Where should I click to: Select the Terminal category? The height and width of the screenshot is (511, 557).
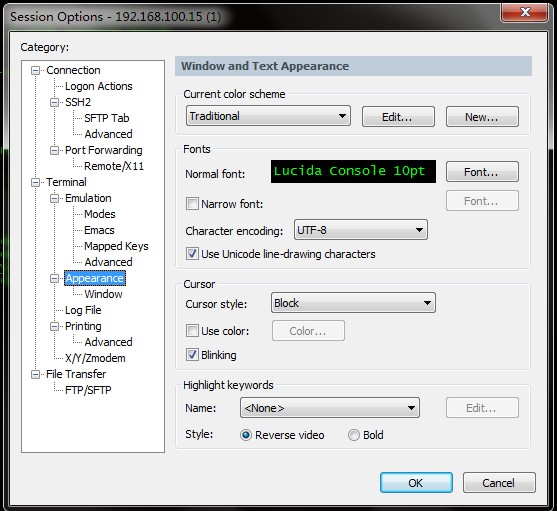pyautogui.click(x=66, y=182)
